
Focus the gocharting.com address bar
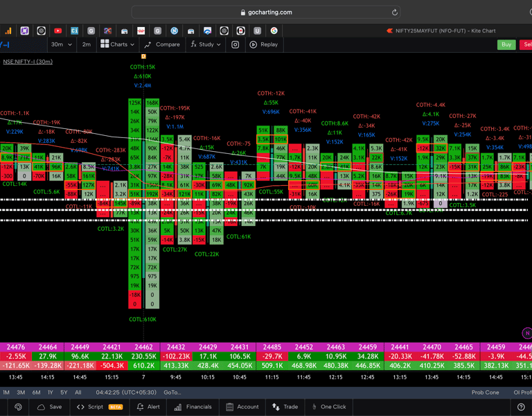(266, 12)
